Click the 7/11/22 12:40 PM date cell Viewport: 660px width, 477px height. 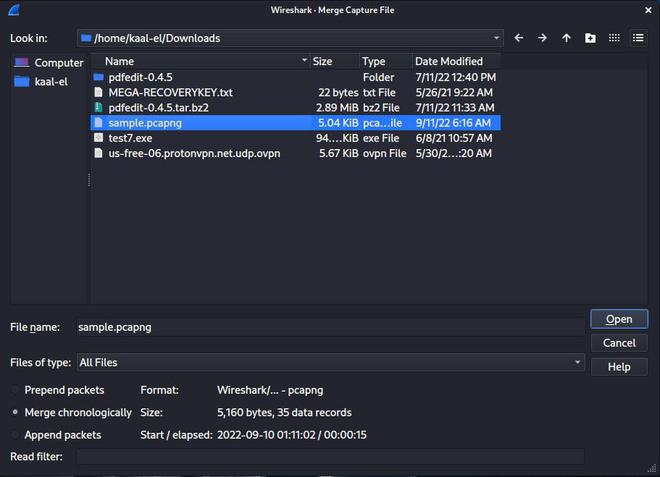456,77
